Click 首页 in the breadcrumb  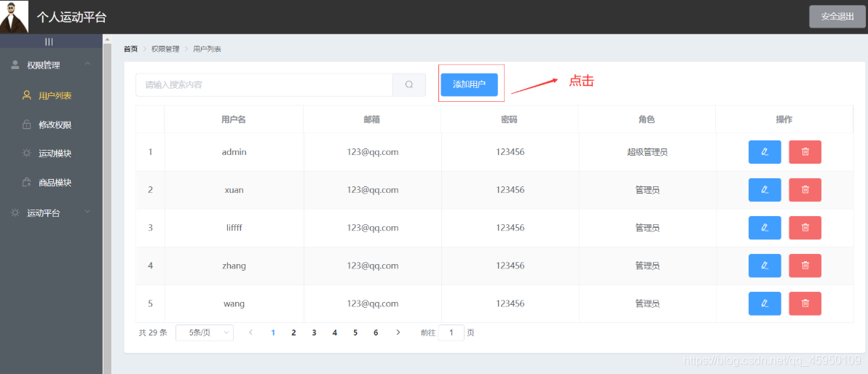pyautogui.click(x=130, y=49)
